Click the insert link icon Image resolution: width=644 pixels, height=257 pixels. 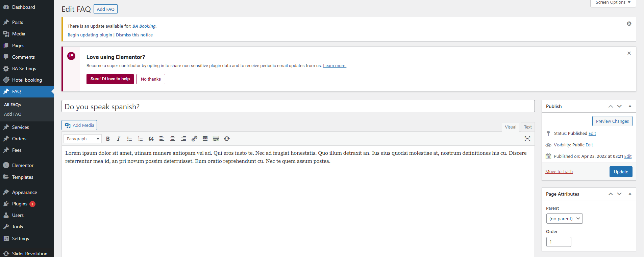tap(194, 139)
